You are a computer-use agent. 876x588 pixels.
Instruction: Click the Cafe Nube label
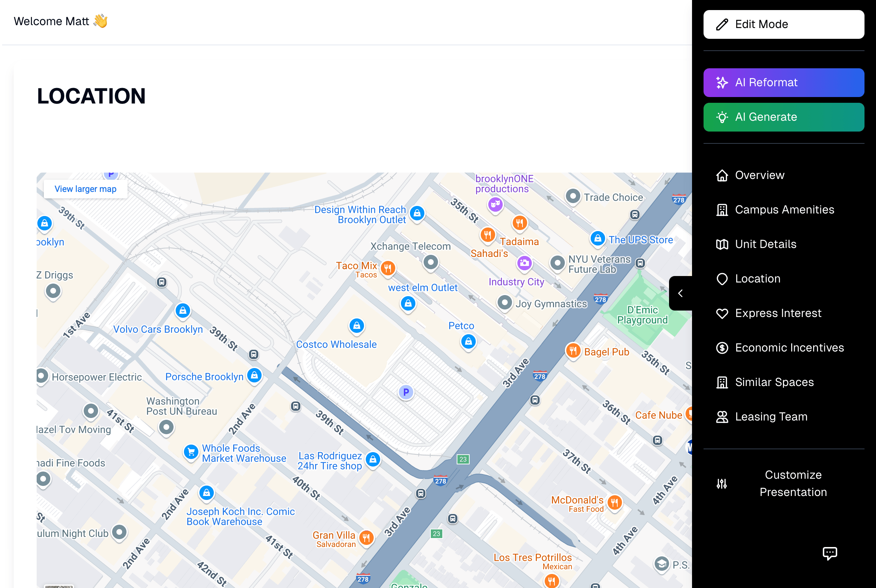(x=658, y=415)
